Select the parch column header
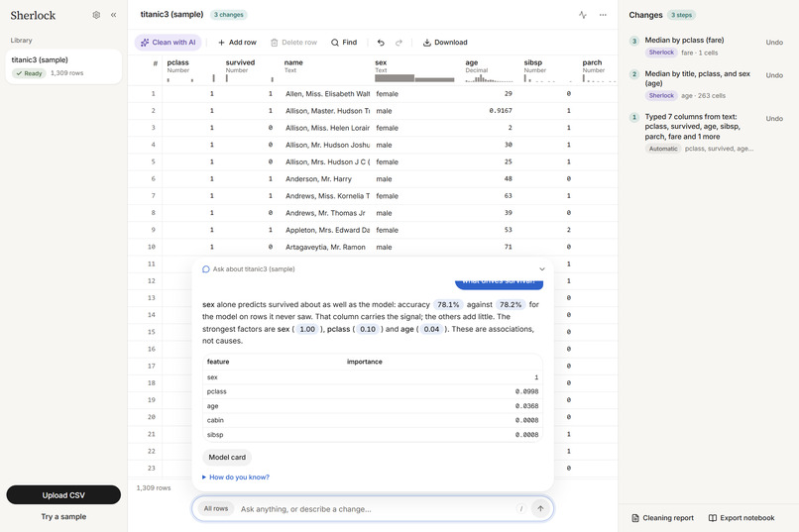 (x=598, y=69)
